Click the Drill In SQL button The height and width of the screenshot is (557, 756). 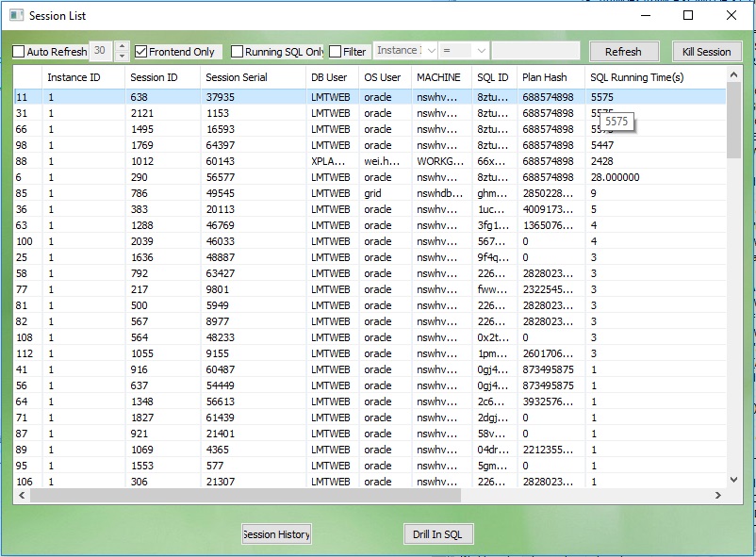(438, 534)
